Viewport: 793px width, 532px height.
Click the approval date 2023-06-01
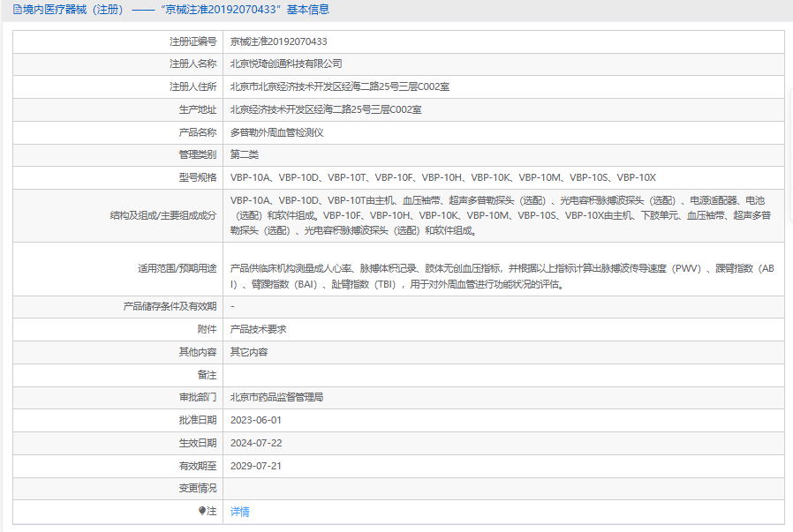click(x=255, y=420)
